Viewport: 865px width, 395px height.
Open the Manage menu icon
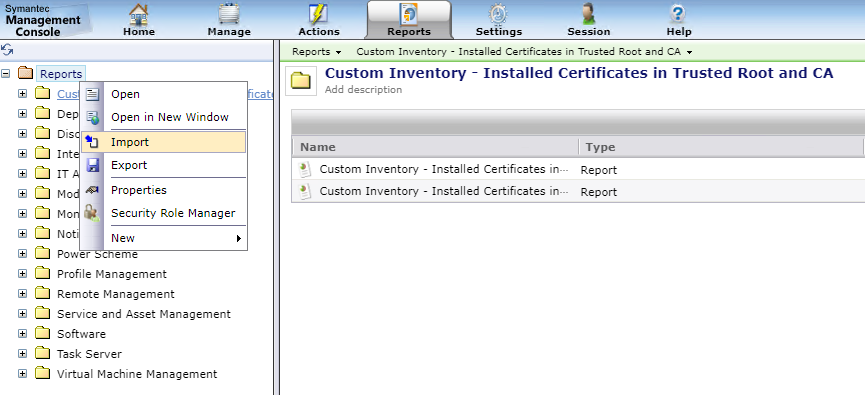tap(229, 13)
